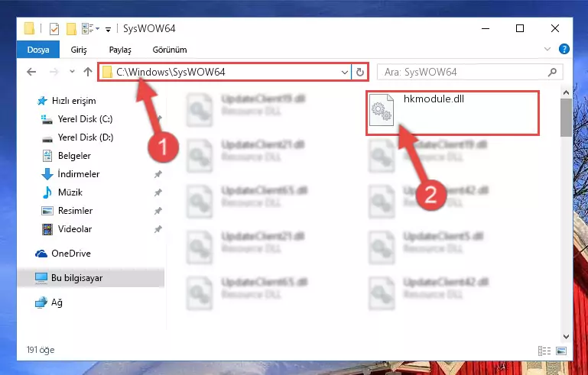Refresh the SysWOW64 folder view

coord(360,73)
